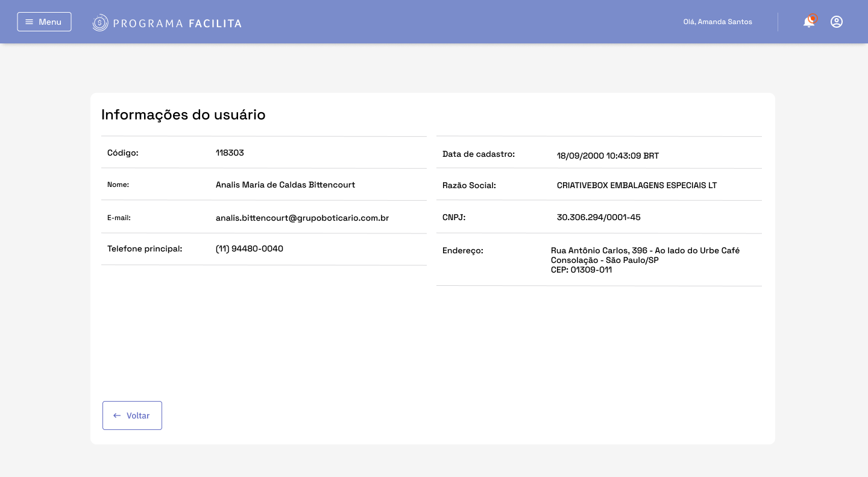The width and height of the screenshot is (868, 477).
Task: Click the greeting Olá, Amanda Santos
Action: click(718, 22)
